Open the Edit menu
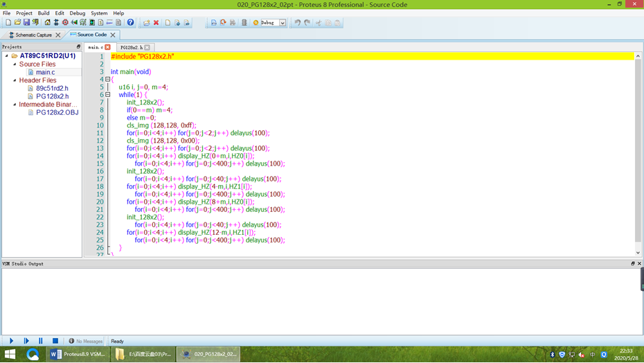This screenshot has width=644, height=363. pyautogui.click(x=60, y=13)
